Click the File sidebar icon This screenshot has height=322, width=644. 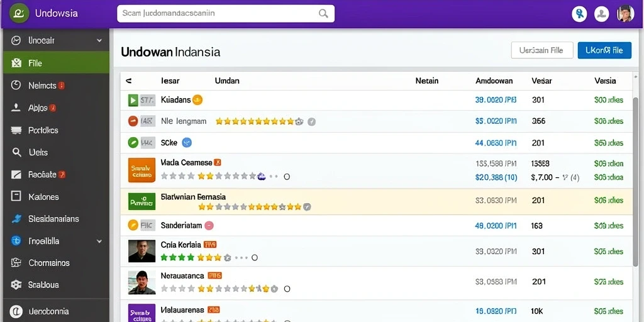16,64
